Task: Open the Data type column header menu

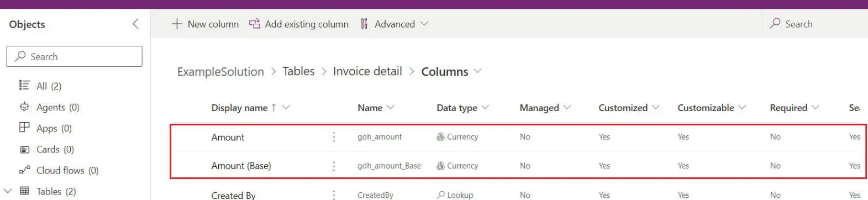Action: [485, 107]
